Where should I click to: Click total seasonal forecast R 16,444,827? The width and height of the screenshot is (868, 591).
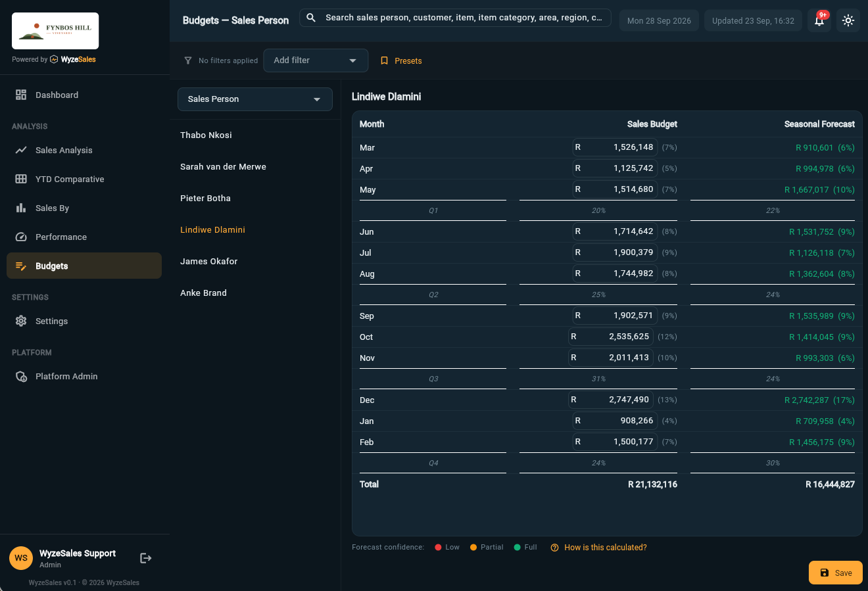coord(830,485)
